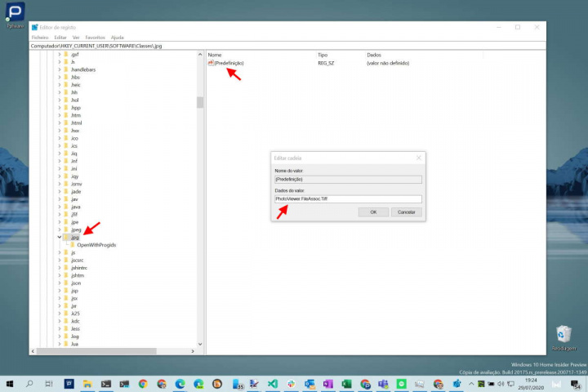
Task: Click the .json key folder icon
Action: (x=66, y=283)
